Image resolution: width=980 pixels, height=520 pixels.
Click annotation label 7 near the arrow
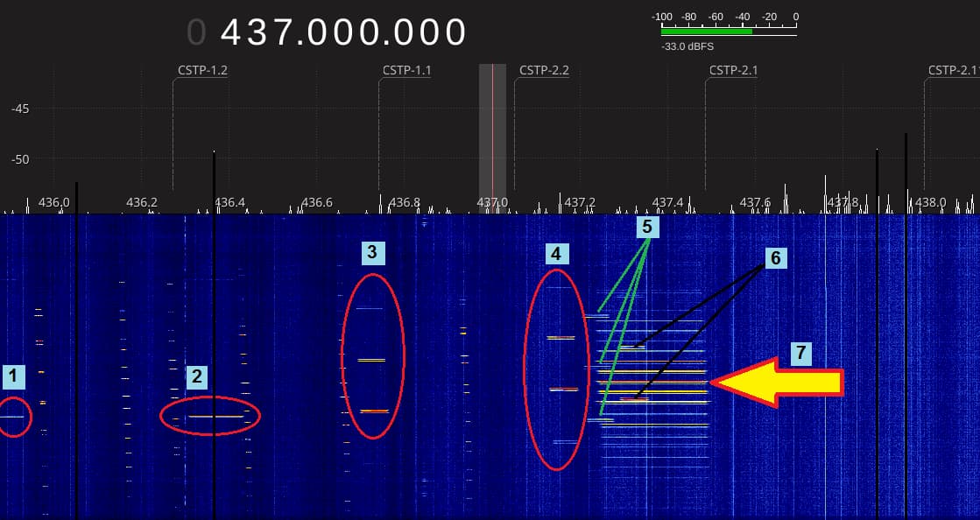[800, 353]
